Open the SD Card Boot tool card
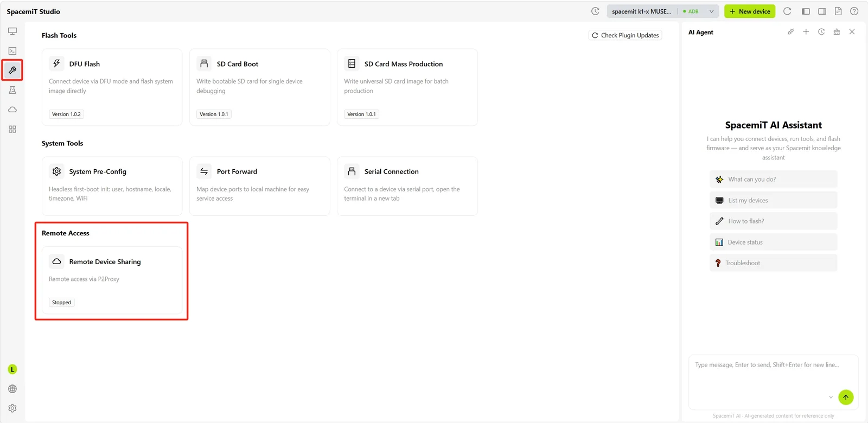This screenshot has width=868, height=423. tap(259, 87)
